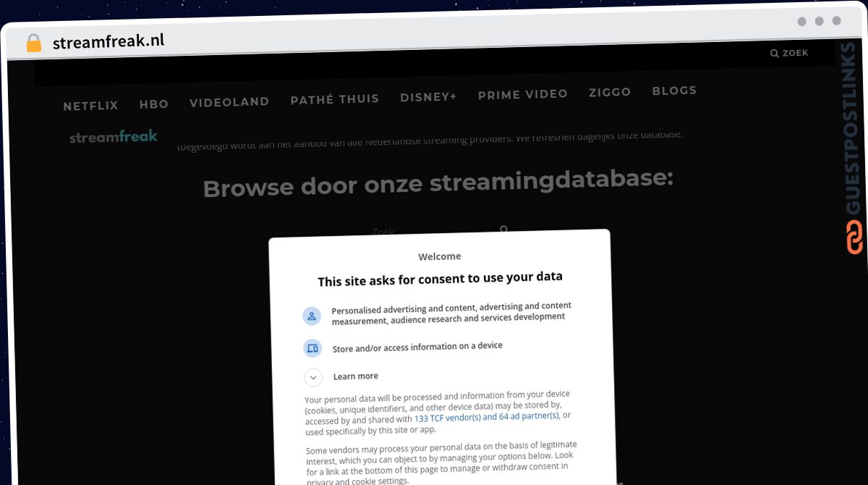Select Pathé Thuis in the navigation
868x485 pixels.
(335, 99)
